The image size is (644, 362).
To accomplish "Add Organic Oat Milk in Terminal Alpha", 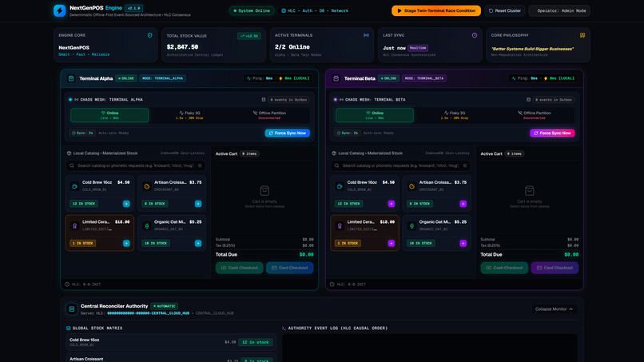I will 198,243.
